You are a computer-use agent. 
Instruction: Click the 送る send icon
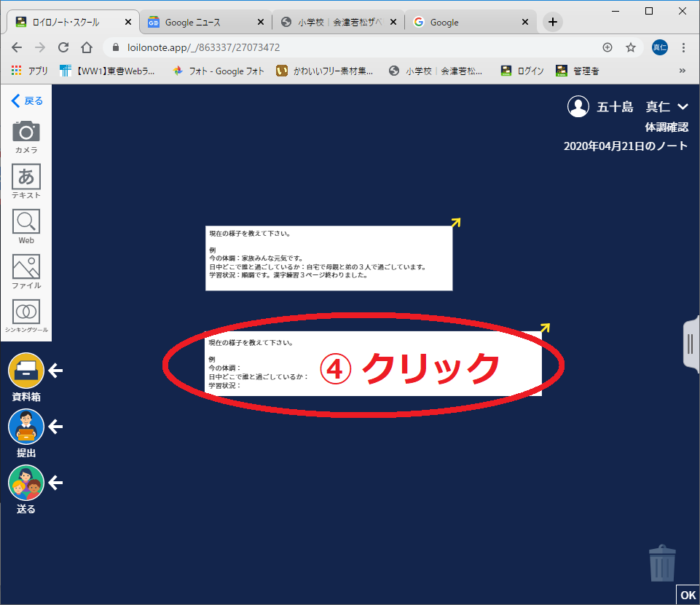26,483
